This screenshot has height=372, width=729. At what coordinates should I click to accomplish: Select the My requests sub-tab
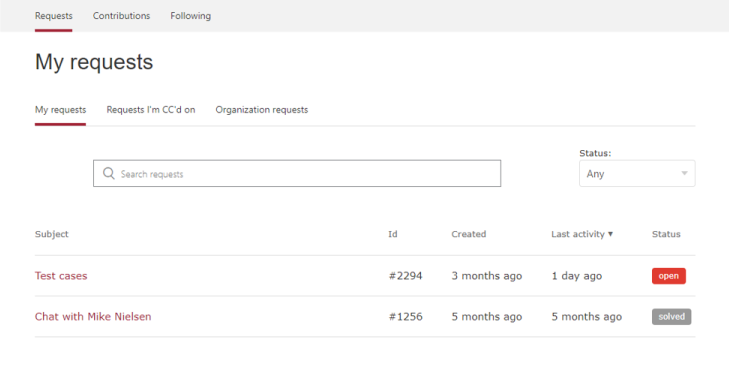click(x=60, y=110)
